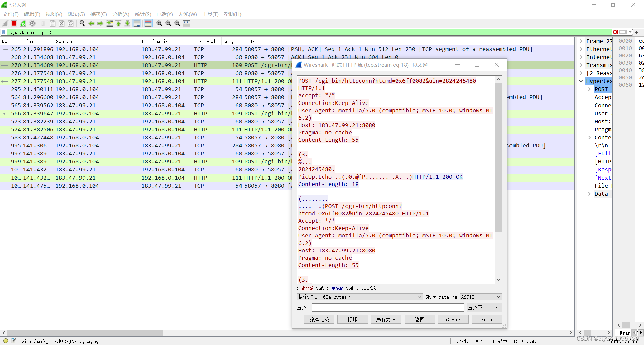Apply the display filter arrow

pyautogui.click(x=623, y=32)
